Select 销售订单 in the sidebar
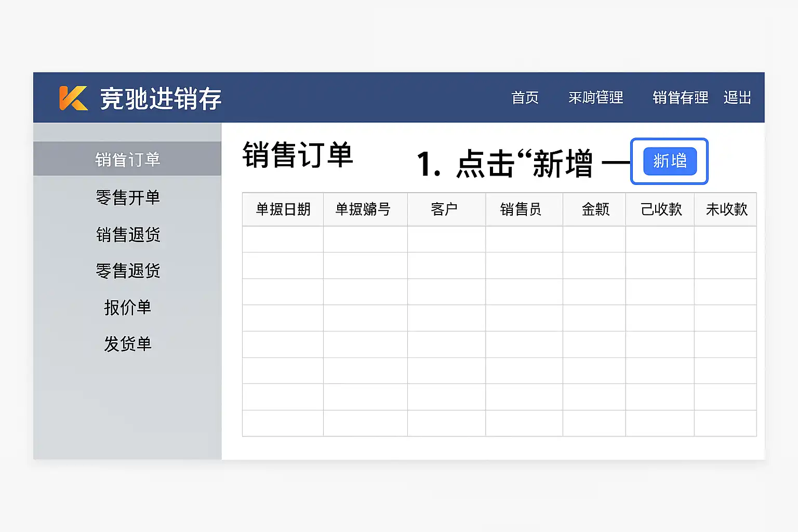 click(127, 159)
